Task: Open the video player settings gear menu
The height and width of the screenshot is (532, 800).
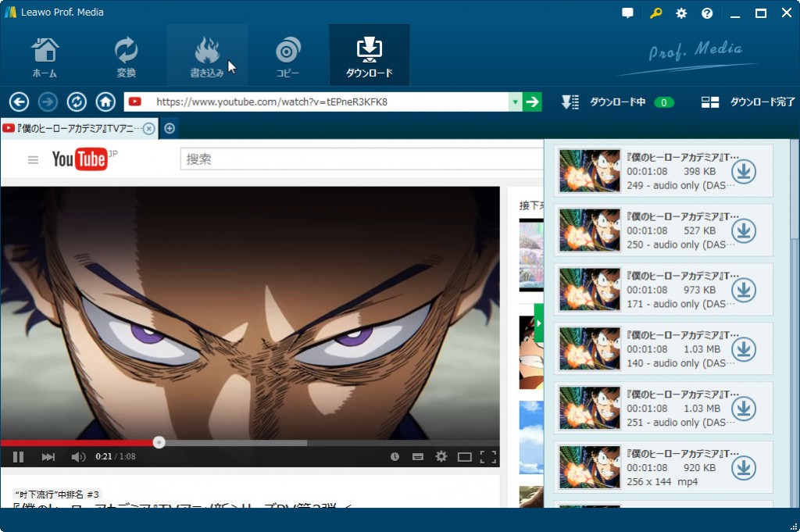Action: 441,457
